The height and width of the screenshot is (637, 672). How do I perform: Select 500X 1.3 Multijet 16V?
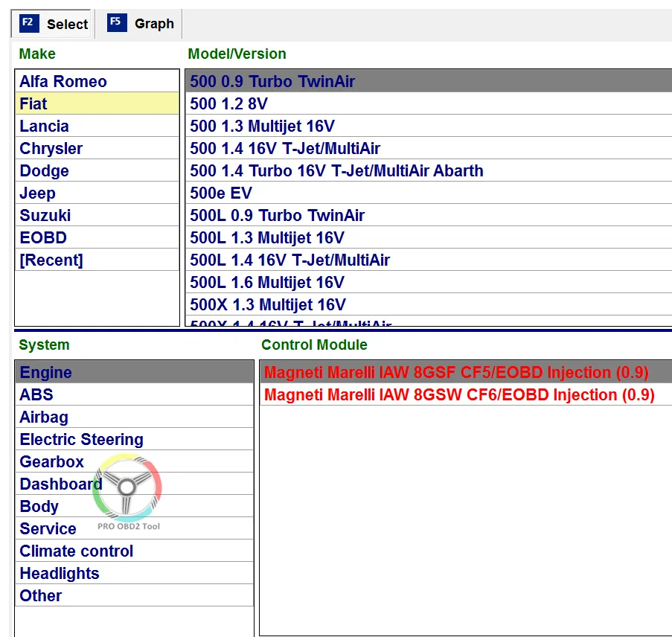[429, 304]
